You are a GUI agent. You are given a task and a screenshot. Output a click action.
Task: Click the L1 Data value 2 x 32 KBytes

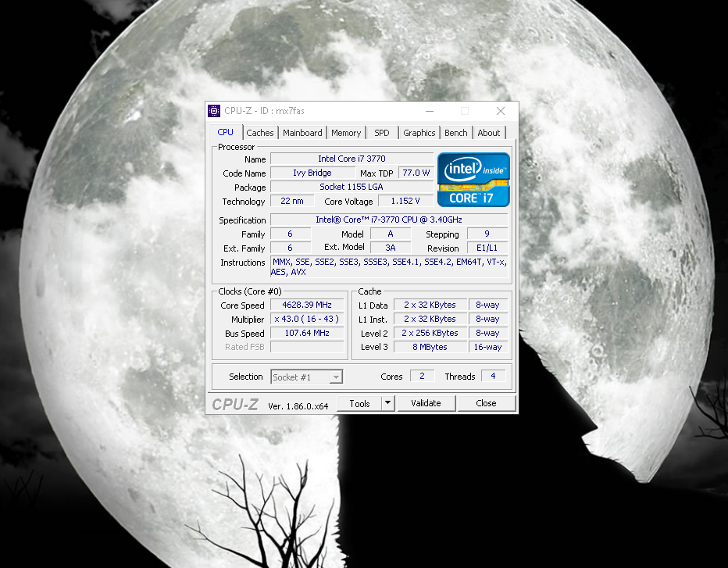[x=430, y=305]
